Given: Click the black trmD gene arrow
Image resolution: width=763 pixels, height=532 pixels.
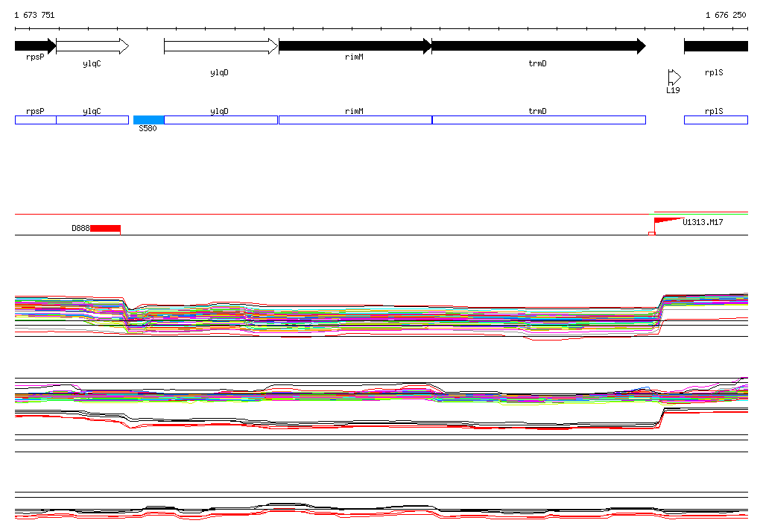Looking at the screenshot, I should pos(538,46).
